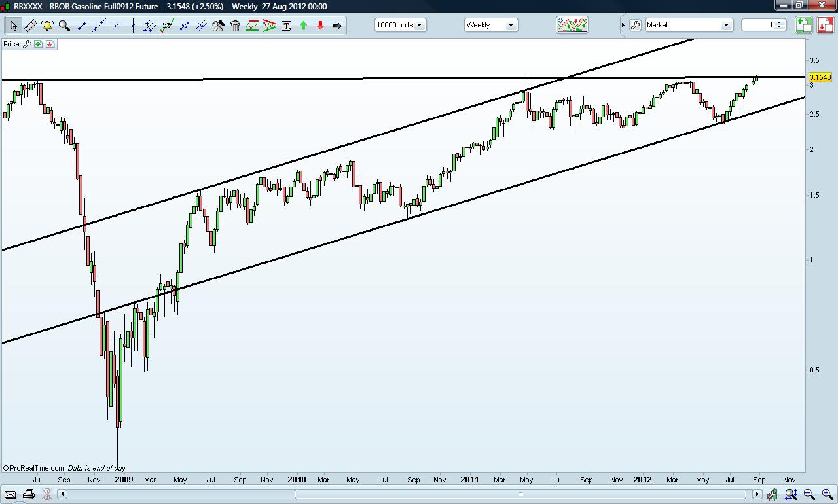Zoom in with the plus magnifier

[x=828, y=494]
